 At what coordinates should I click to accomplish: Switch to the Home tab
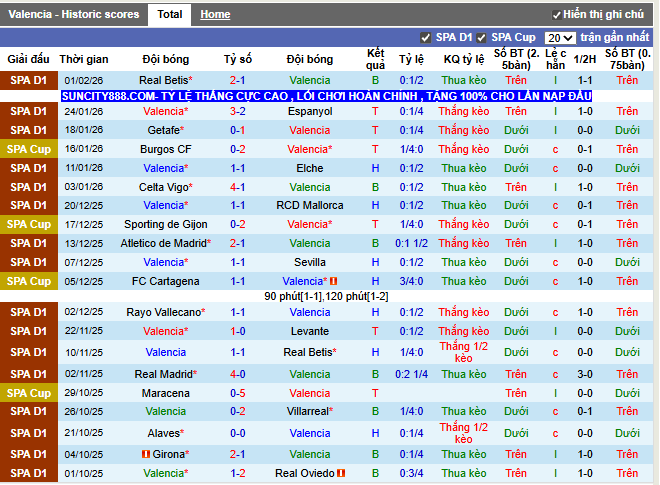tap(215, 15)
